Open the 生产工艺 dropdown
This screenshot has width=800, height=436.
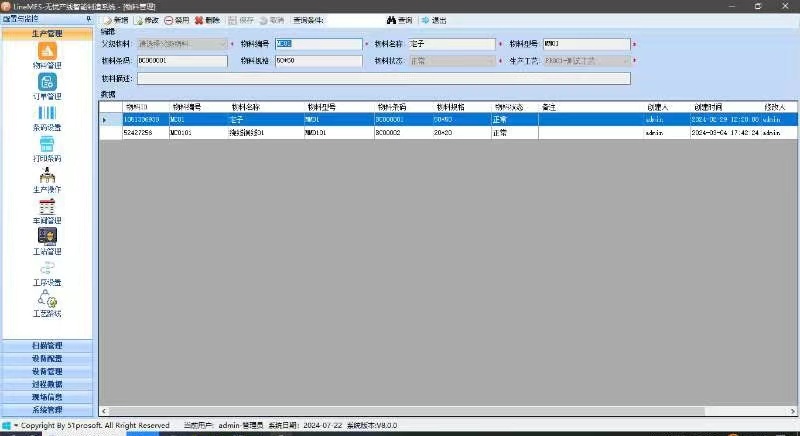pos(587,61)
